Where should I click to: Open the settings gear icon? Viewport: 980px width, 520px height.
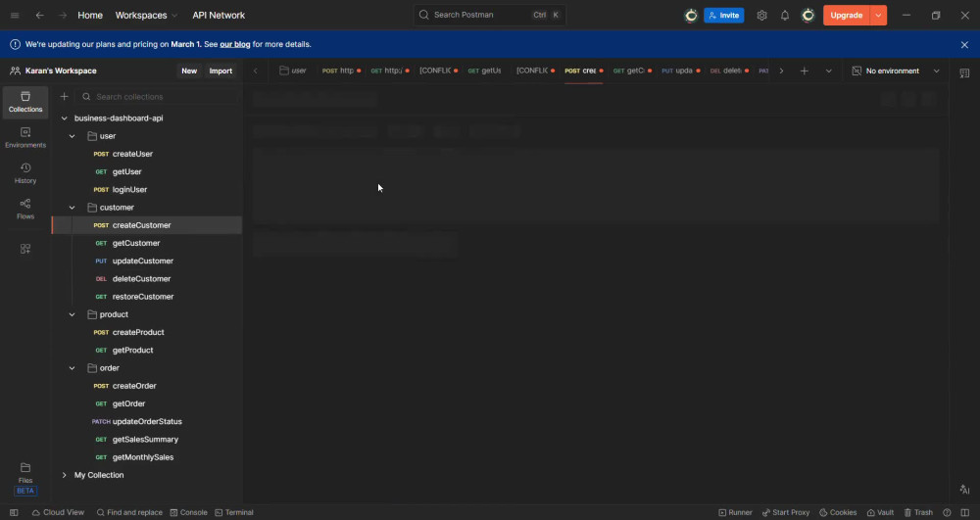click(x=761, y=15)
